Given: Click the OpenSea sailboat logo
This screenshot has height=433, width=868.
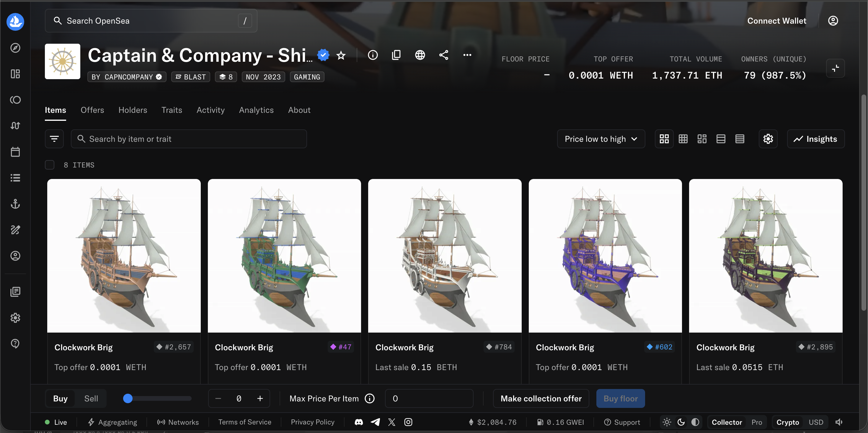Looking at the screenshot, I should [15, 22].
